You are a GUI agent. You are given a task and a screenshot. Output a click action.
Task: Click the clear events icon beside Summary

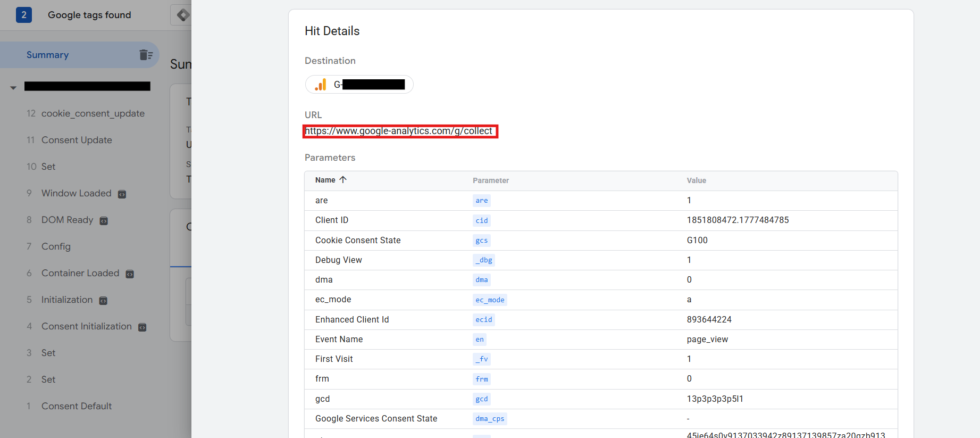(146, 55)
